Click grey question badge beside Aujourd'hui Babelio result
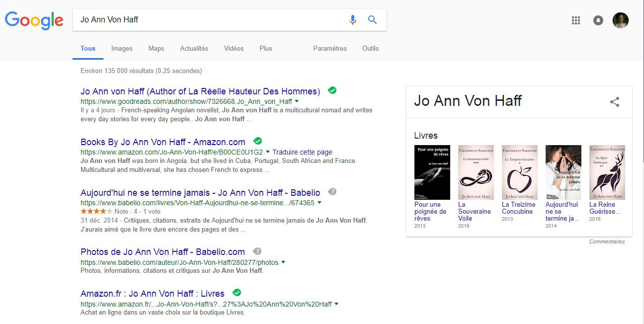 [332, 192]
